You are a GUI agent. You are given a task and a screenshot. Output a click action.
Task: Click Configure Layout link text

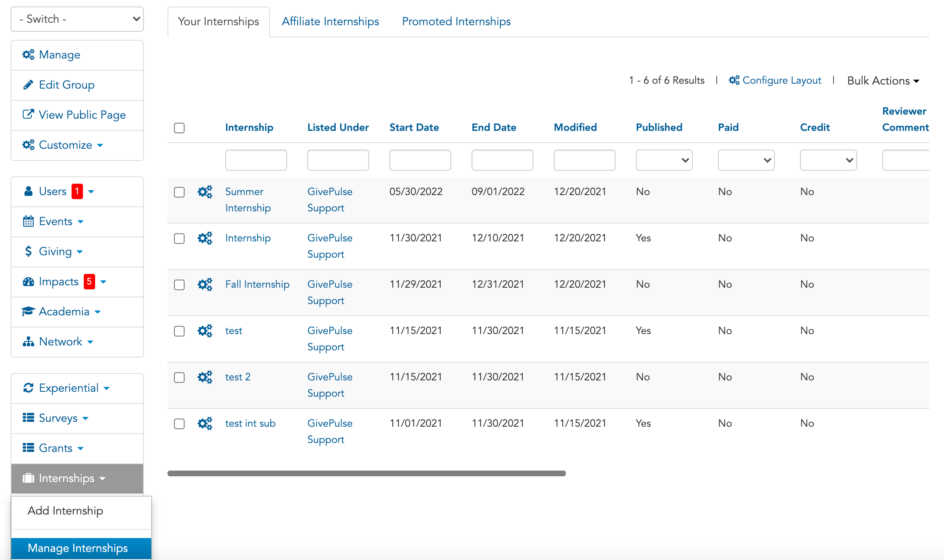tap(782, 80)
